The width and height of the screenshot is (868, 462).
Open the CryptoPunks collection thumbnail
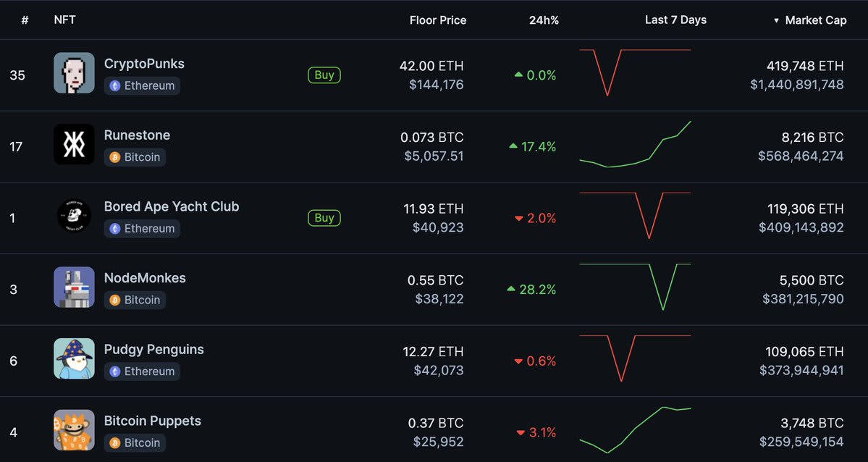(73, 73)
